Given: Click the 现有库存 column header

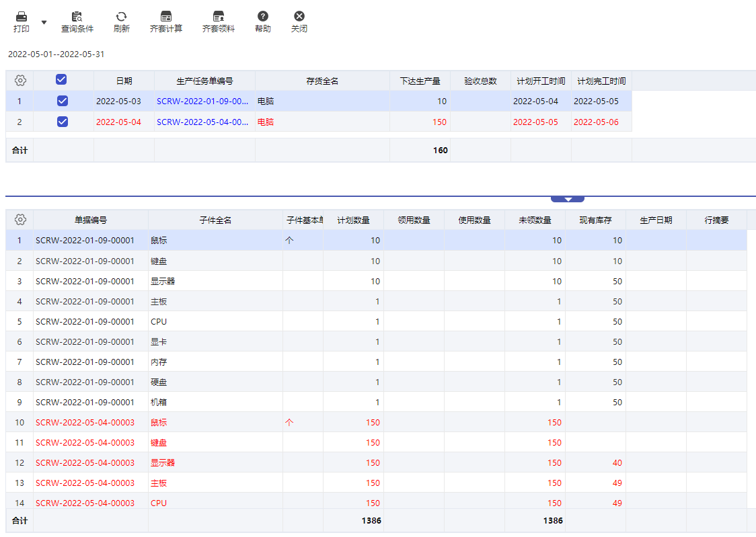Looking at the screenshot, I should click(x=595, y=220).
